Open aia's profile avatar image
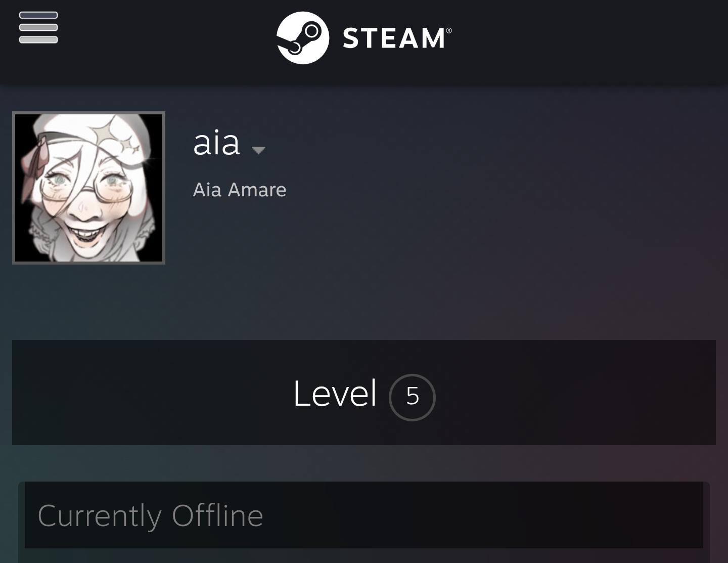This screenshot has width=728, height=563. (88, 188)
